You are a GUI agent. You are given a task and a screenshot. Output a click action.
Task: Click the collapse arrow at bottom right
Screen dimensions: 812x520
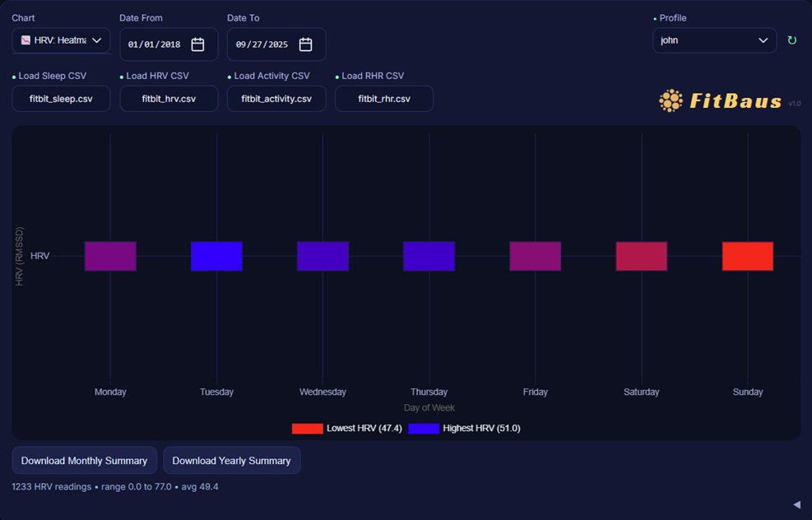click(x=796, y=504)
